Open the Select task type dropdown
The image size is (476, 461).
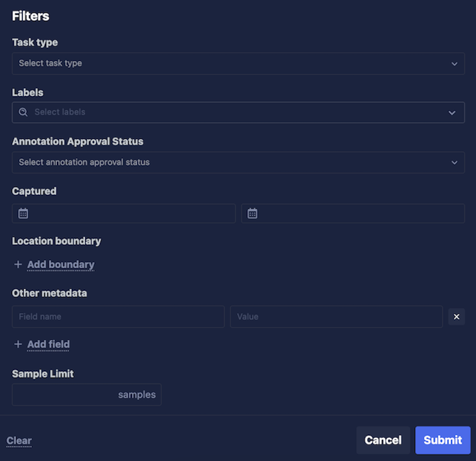[238, 63]
